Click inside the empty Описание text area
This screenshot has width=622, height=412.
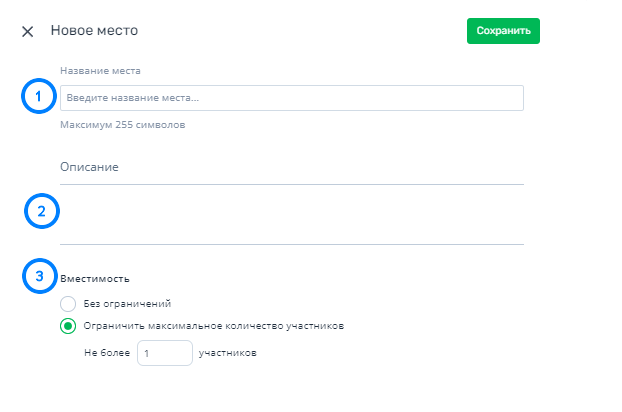(x=292, y=214)
